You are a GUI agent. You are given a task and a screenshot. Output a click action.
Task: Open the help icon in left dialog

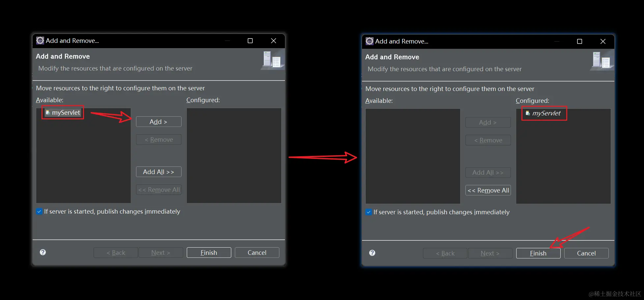coord(43,252)
